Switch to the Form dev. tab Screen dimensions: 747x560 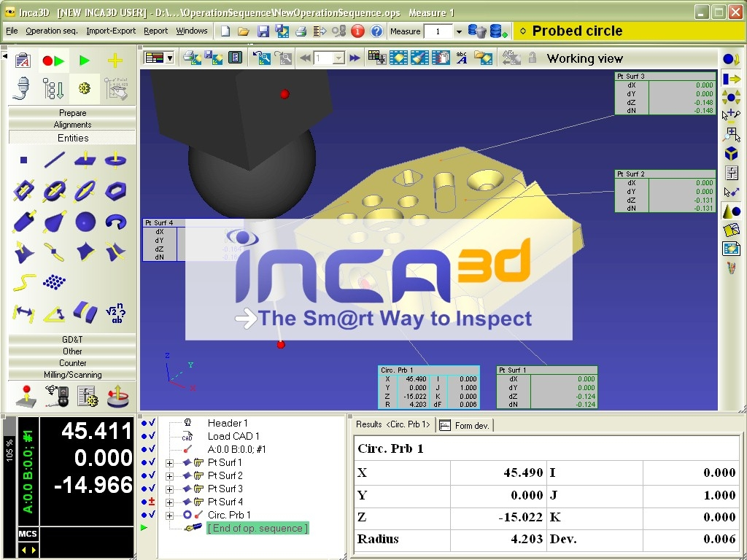coord(465,425)
